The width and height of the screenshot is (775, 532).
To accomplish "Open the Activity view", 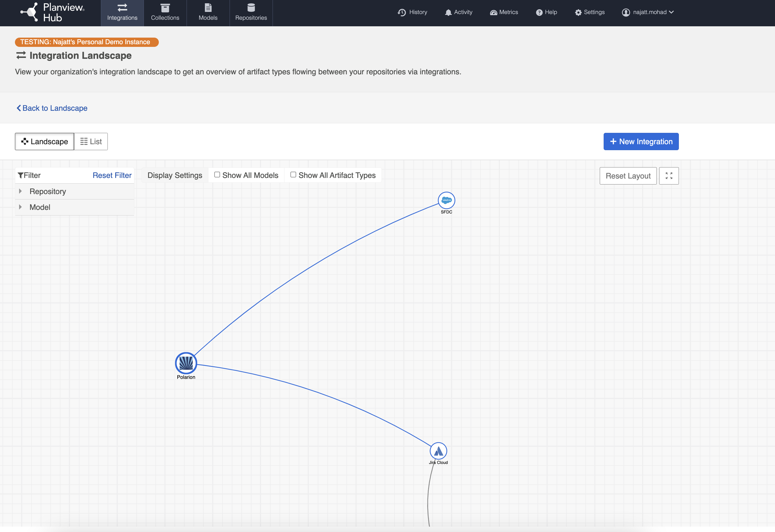I will coord(459,12).
